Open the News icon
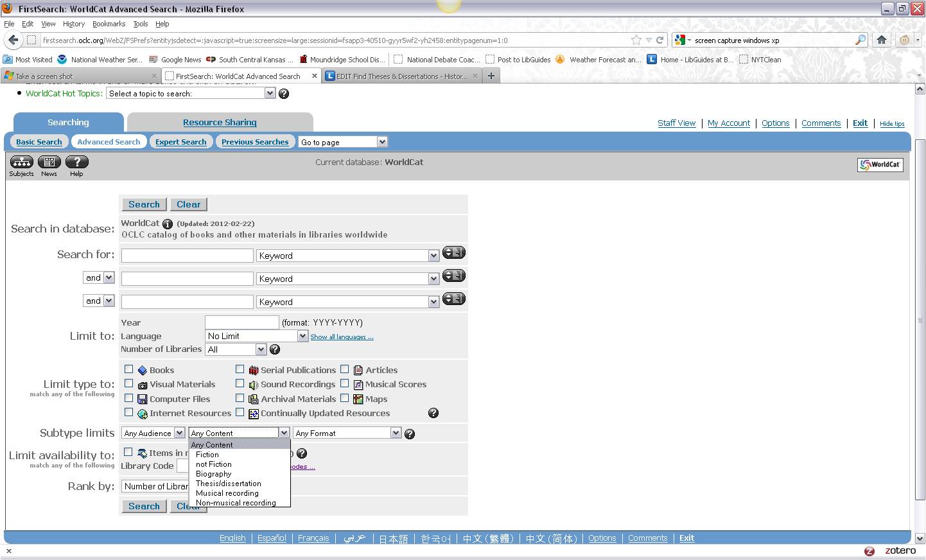Viewport: 926px width, 560px height. pos(49,162)
